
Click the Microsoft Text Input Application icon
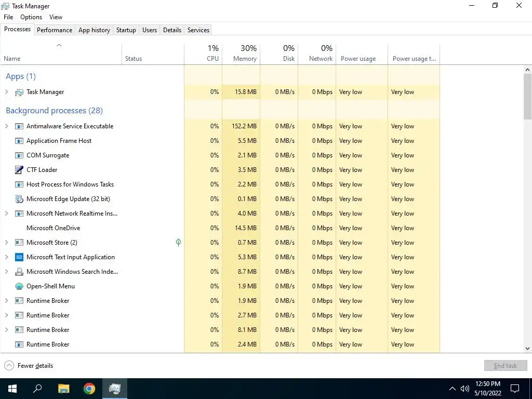pyautogui.click(x=19, y=257)
